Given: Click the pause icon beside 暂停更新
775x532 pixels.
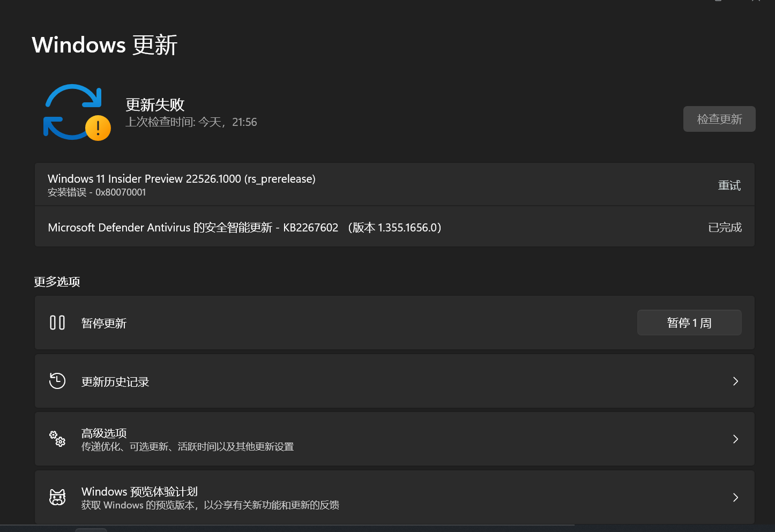Looking at the screenshot, I should [x=57, y=323].
